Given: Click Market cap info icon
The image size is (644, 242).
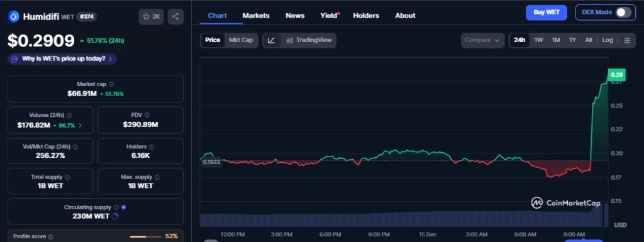Looking at the screenshot, I should pyautogui.click(x=111, y=84).
